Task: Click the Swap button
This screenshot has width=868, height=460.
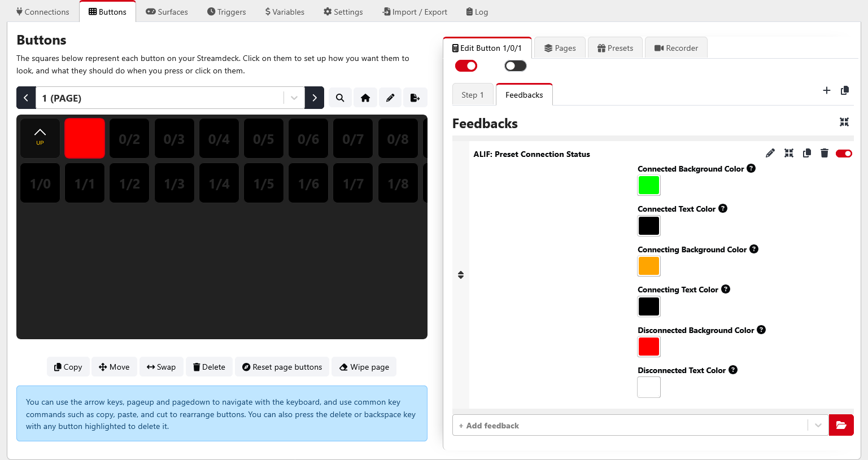Action: (162, 367)
